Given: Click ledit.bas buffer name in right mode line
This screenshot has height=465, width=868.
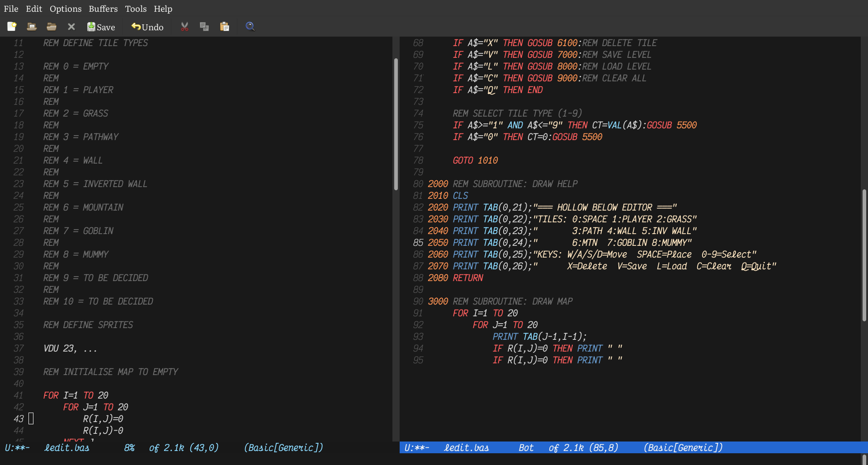Looking at the screenshot, I should pyautogui.click(x=467, y=448).
